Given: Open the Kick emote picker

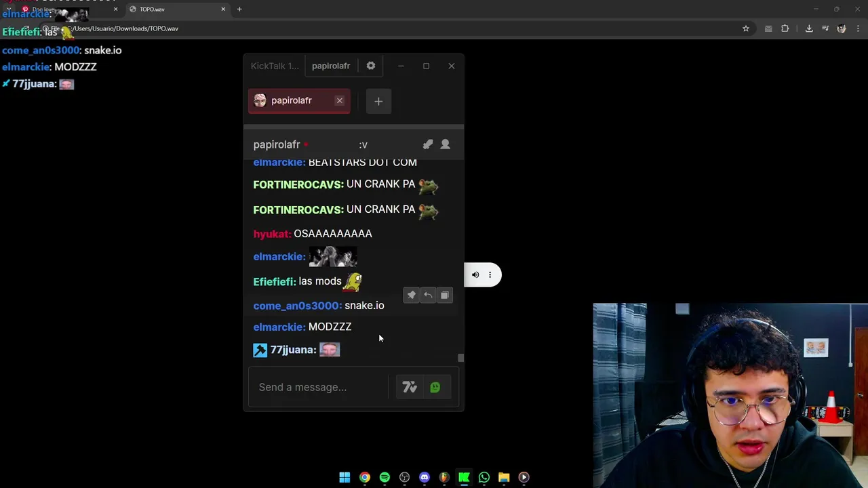Looking at the screenshot, I should pyautogui.click(x=435, y=387).
